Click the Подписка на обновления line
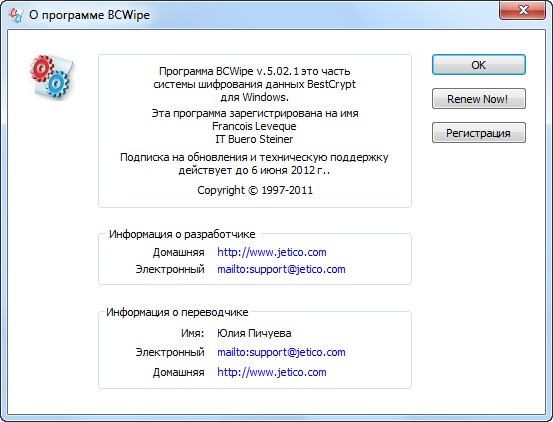553x422 pixels. [254, 157]
